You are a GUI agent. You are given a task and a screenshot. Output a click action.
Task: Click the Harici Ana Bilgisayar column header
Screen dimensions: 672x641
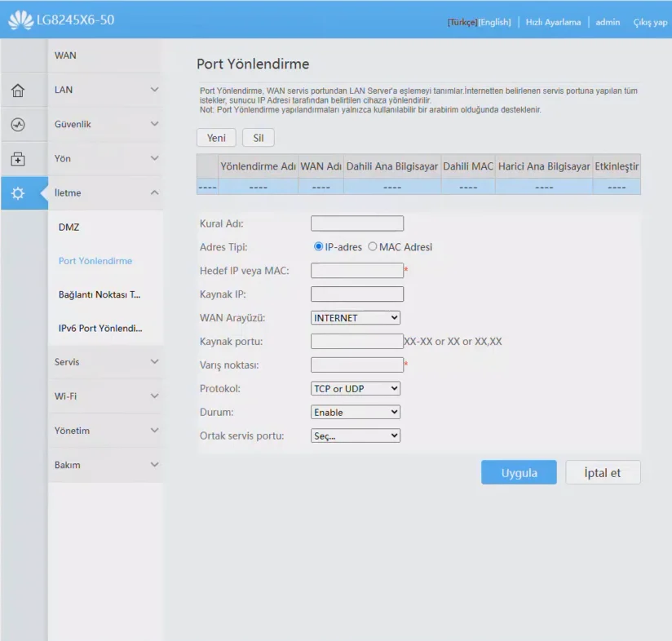point(544,166)
